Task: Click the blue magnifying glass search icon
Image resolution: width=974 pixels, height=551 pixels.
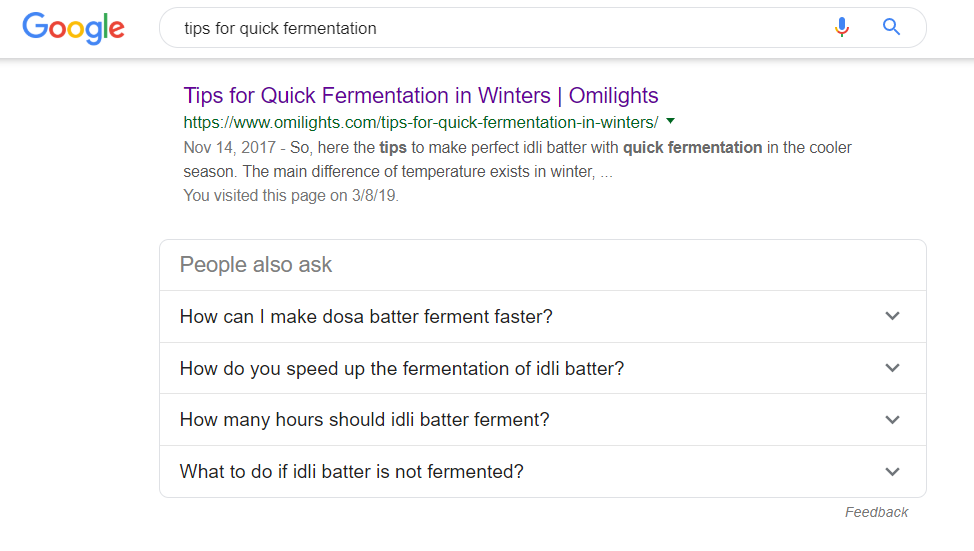Action: 891,28
